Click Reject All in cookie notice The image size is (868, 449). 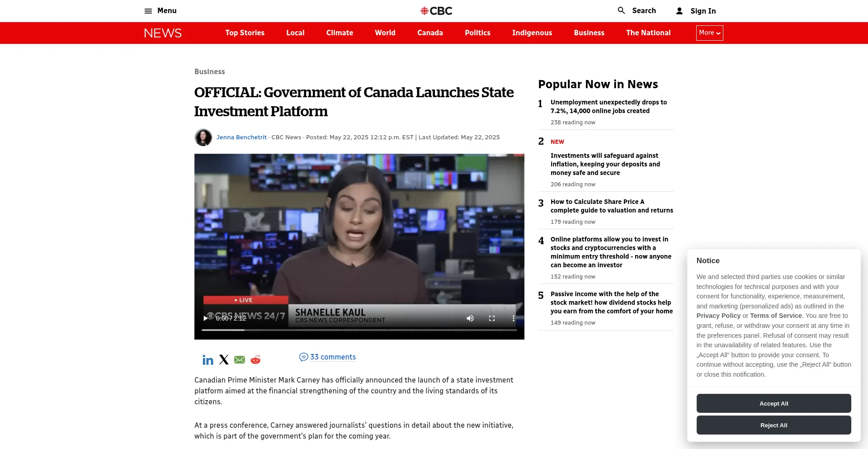pyautogui.click(x=774, y=425)
